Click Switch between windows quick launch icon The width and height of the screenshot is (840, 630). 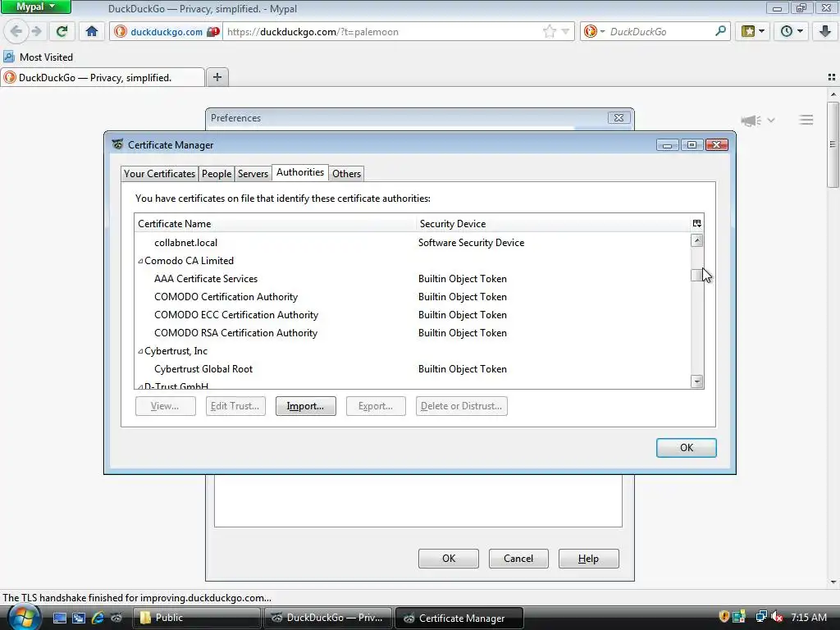point(79,618)
